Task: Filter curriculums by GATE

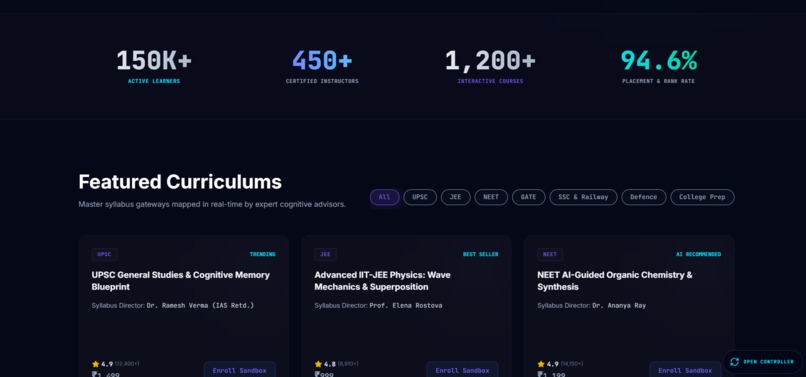Action: point(528,197)
